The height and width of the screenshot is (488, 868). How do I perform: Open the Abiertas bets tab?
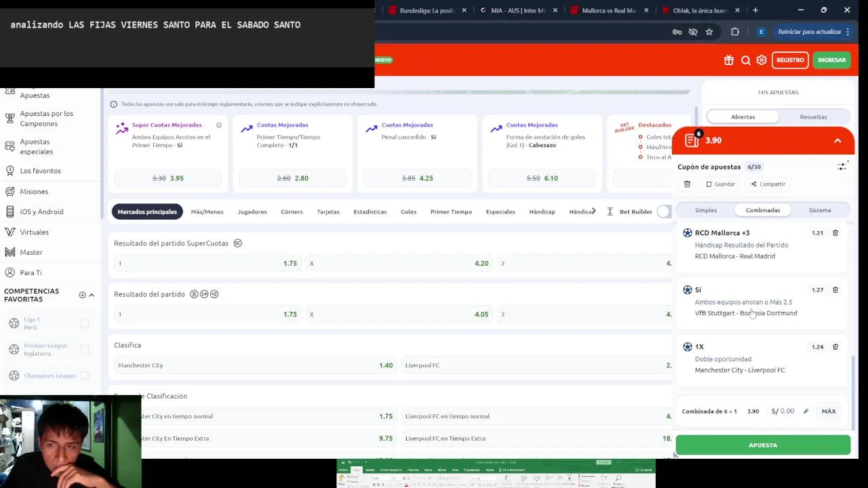(x=743, y=117)
